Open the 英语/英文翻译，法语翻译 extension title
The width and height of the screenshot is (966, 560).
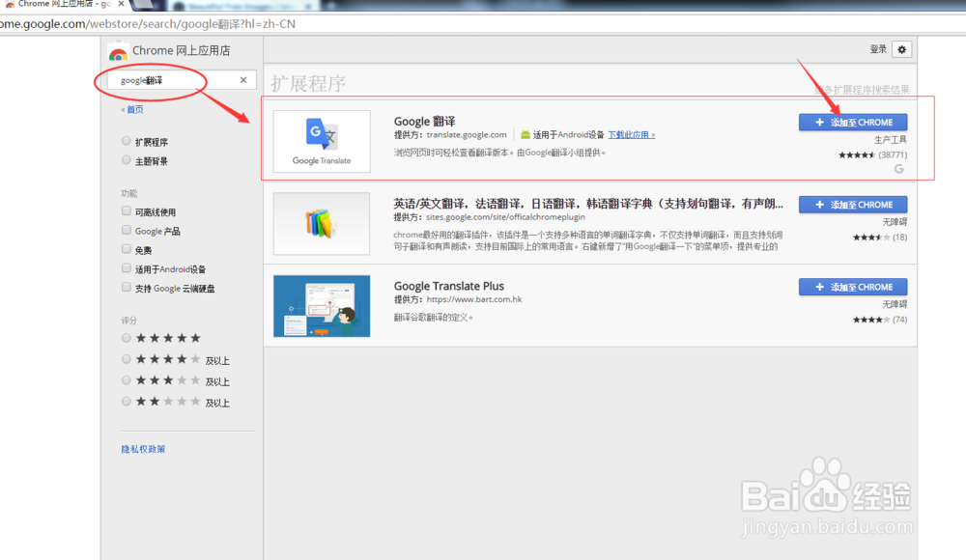pyautogui.click(x=588, y=204)
